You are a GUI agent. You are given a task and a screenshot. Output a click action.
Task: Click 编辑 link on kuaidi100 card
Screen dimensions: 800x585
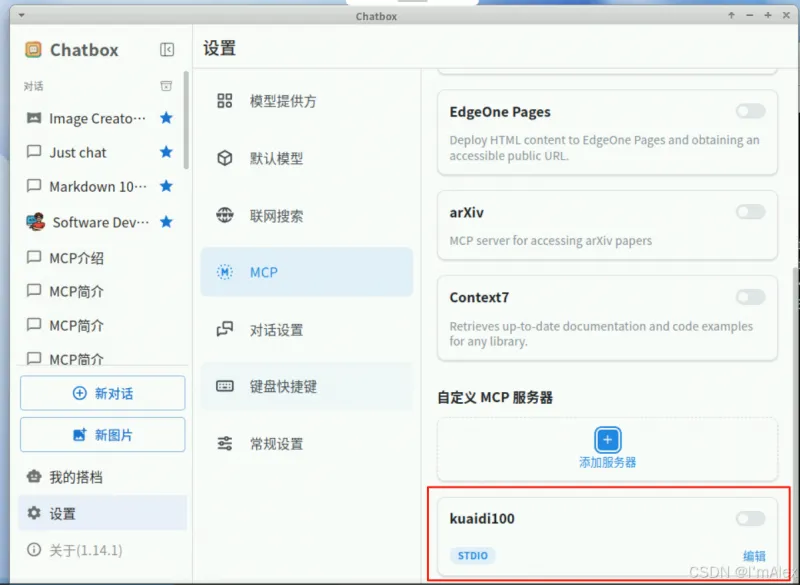pos(754,556)
